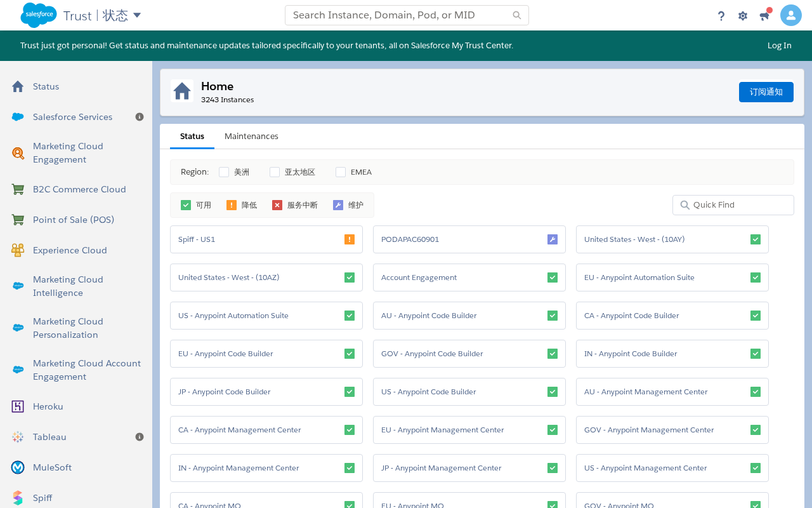Click the Tableau logo icon
This screenshot has width=812, height=508.
(18, 437)
